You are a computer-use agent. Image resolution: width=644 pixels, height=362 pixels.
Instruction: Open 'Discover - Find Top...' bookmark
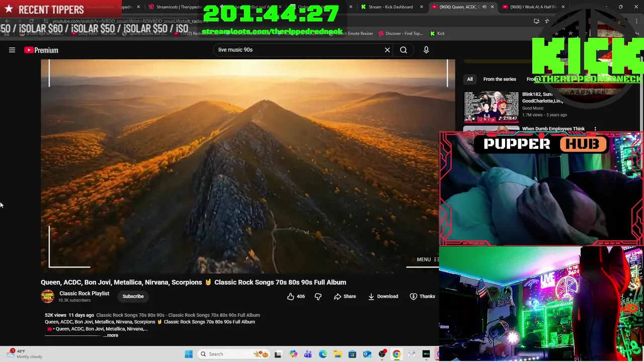click(400, 33)
